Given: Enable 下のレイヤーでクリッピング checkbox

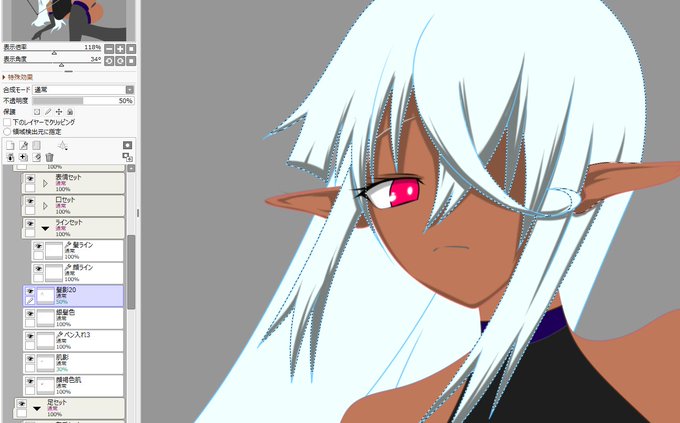Looking at the screenshot, I should [7, 122].
